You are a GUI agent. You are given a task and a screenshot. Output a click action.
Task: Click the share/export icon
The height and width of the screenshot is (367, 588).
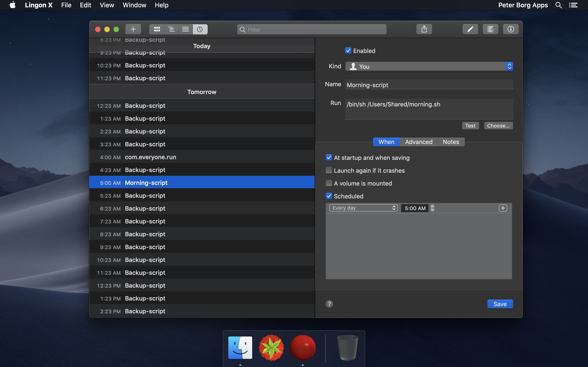click(x=424, y=29)
